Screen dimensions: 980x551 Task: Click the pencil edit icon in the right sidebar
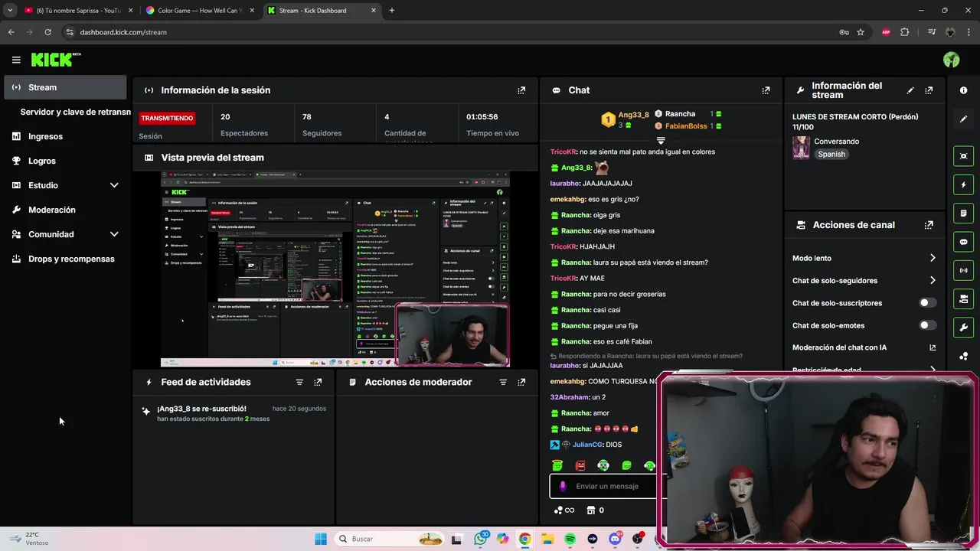[x=963, y=119]
